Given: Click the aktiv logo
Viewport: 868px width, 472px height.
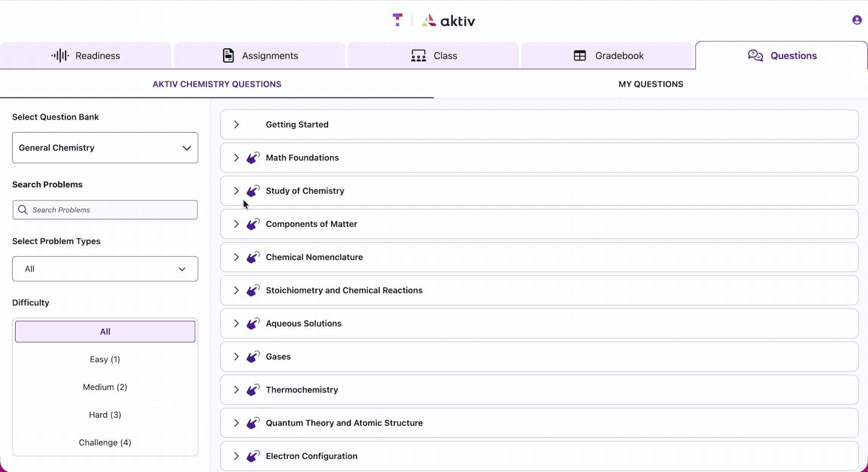Looking at the screenshot, I should [x=449, y=21].
